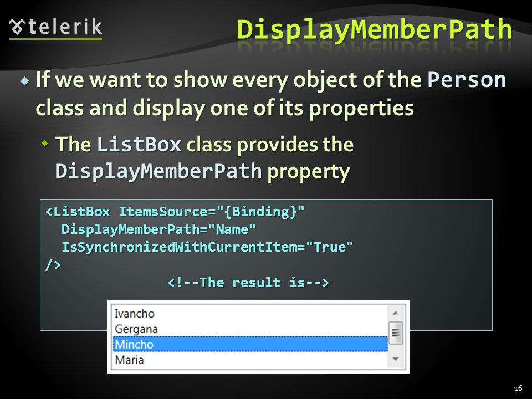Click the telerik wordmark text
Screen dimensions: 532x399
pos(65,27)
